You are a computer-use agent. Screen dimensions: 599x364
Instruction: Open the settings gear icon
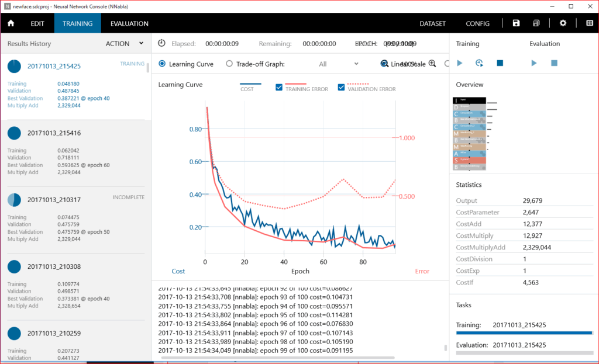tap(563, 23)
